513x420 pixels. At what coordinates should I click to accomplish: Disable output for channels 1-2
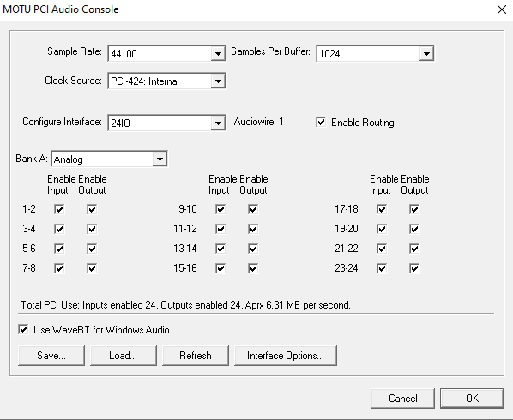[x=92, y=209]
